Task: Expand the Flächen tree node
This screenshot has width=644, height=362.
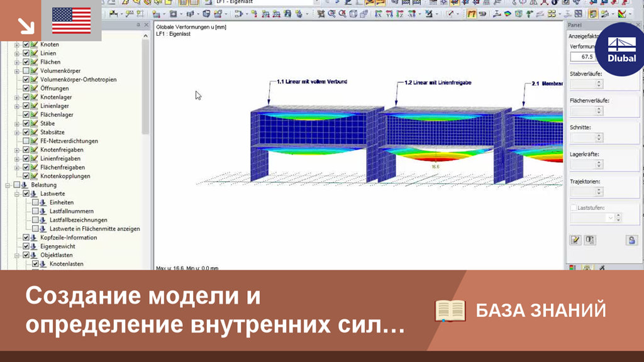Action: click(x=17, y=62)
